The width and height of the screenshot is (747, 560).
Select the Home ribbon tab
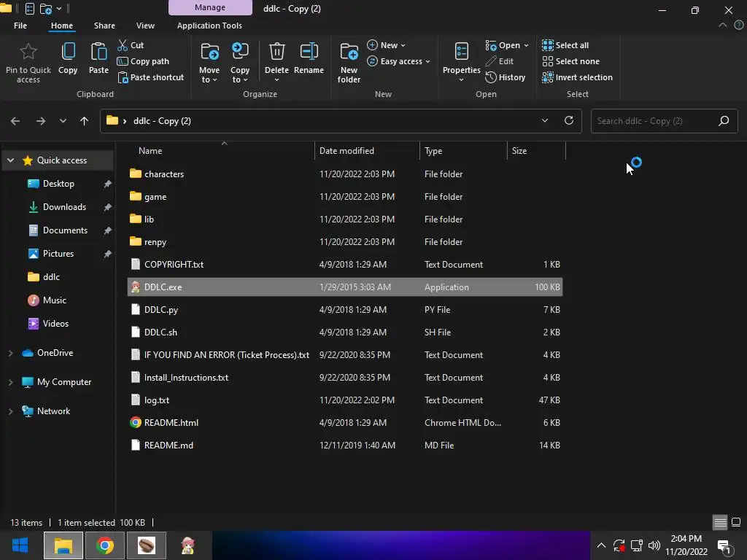[62, 26]
